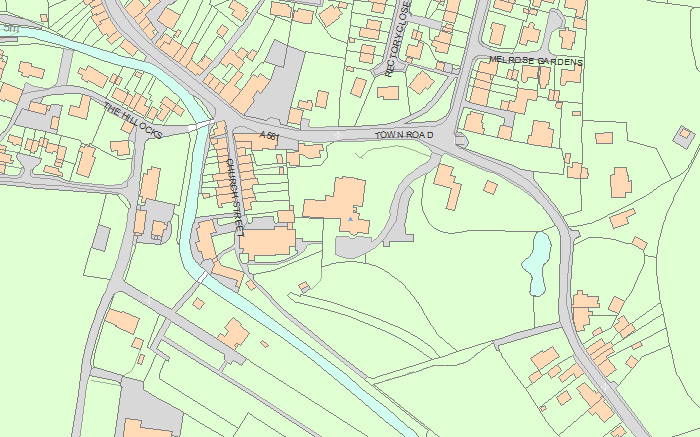This screenshot has width=700, height=437.
Task: Click the RECTORY CLOSE label
Action: (x=397, y=39)
